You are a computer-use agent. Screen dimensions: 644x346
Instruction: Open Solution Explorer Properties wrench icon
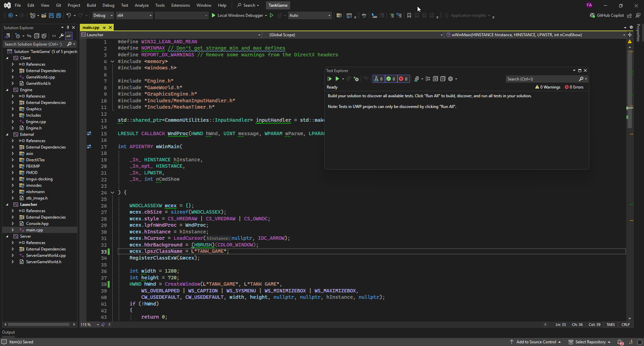(x=61, y=36)
